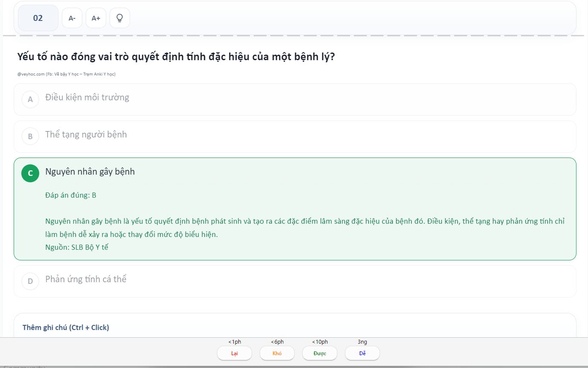
Task: Click the circled letter B badge
Action: 30,137
